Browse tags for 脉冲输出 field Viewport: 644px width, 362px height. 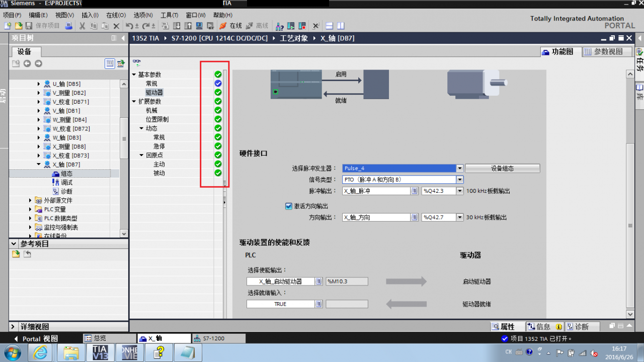[x=415, y=191]
